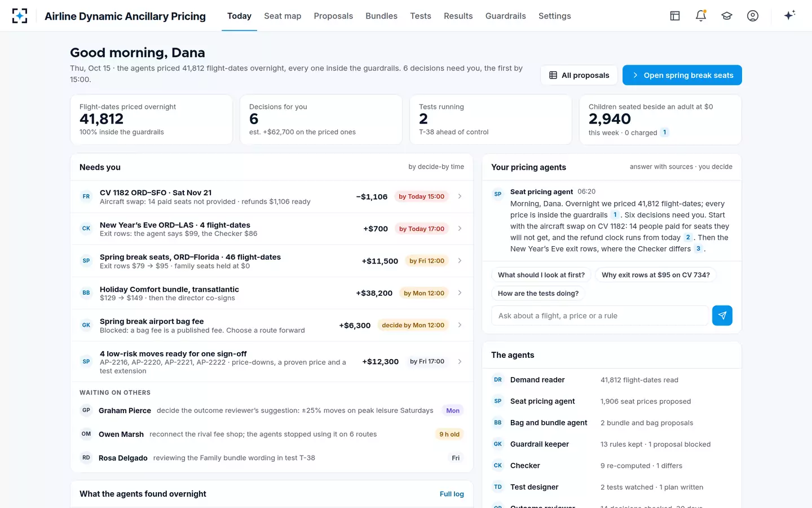Go to the Bundles tab
Screen dimensions: 812x508
381,16
